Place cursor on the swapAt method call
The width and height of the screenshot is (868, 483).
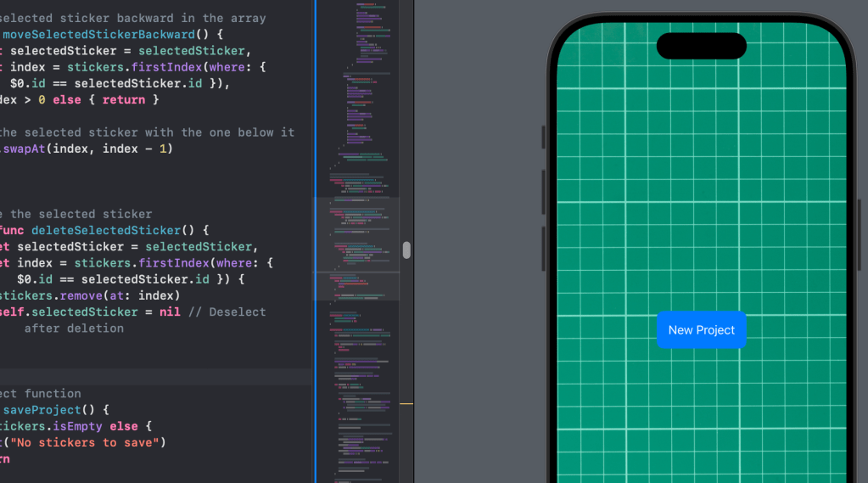click(x=25, y=149)
